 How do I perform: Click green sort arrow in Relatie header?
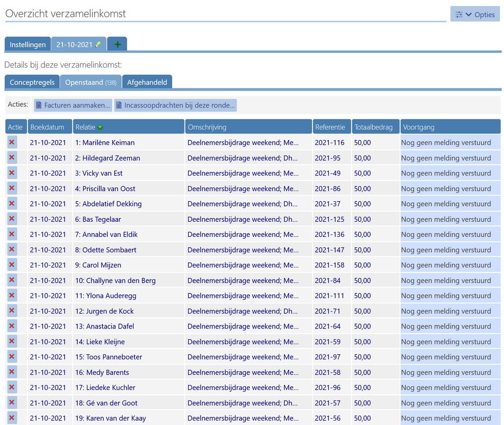[100, 127]
